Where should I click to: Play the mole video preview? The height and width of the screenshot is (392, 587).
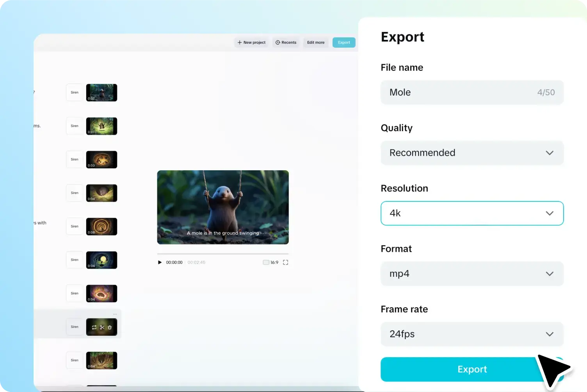coord(160,262)
